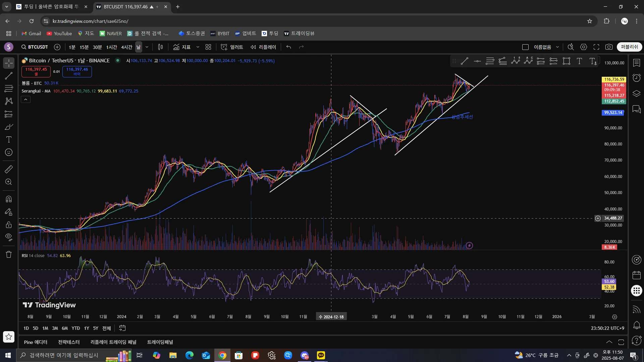Click the 퍼블리쉬 publish button
The image size is (644, 362).
629,47
